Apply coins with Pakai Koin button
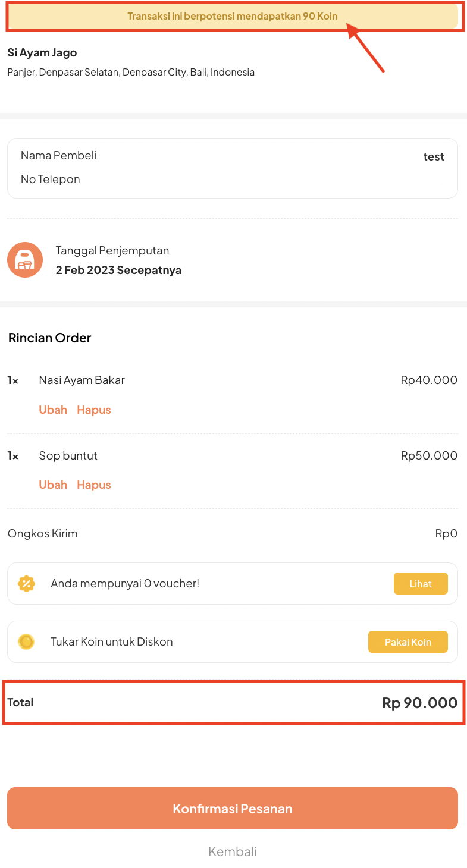The image size is (467, 868). click(x=408, y=642)
